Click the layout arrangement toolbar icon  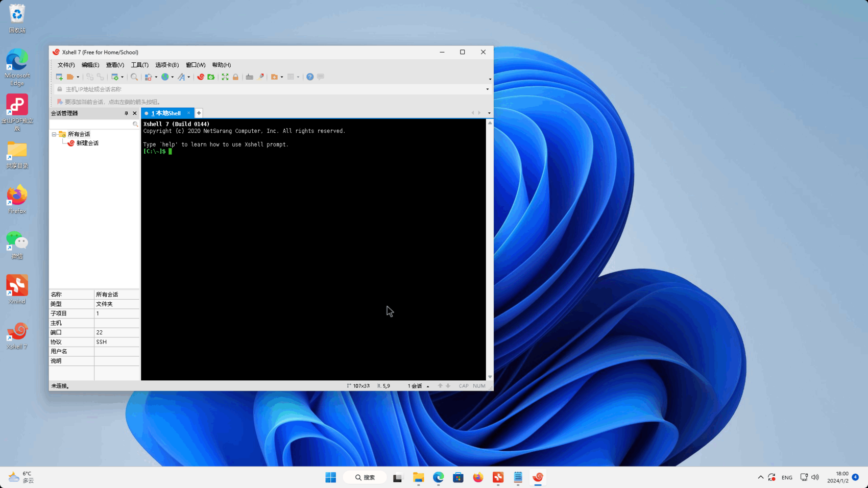click(149, 77)
